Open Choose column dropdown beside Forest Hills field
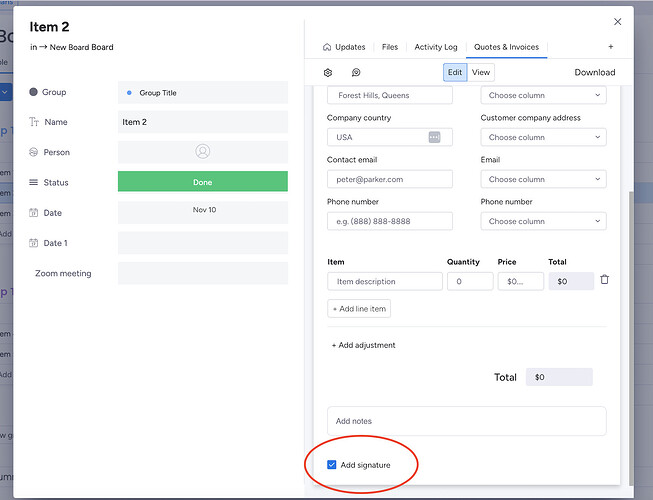This screenshot has height=500, width=653. tap(543, 95)
